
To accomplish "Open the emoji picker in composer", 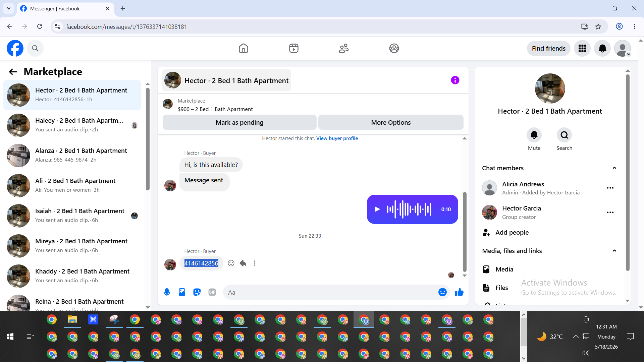I will tap(442, 292).
